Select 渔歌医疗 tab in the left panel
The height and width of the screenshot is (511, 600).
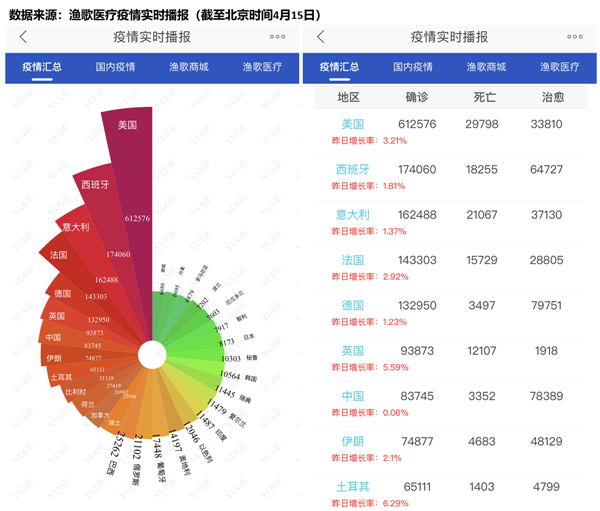262,68
